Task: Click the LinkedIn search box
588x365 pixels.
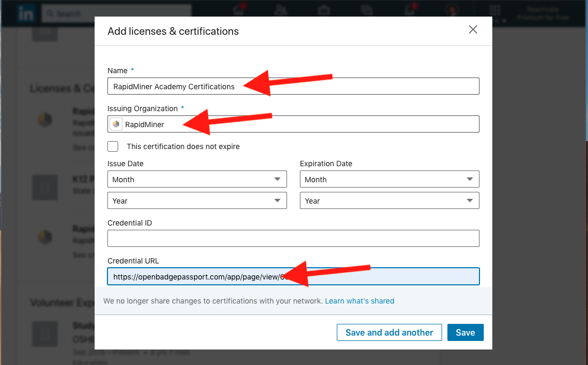Action: tap(117, 14)
